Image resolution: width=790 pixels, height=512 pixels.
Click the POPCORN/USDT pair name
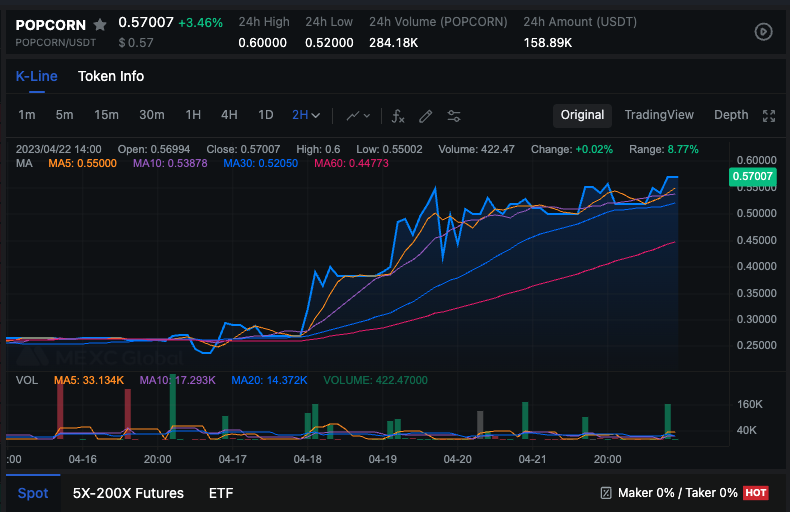click(x=55, y=42)
